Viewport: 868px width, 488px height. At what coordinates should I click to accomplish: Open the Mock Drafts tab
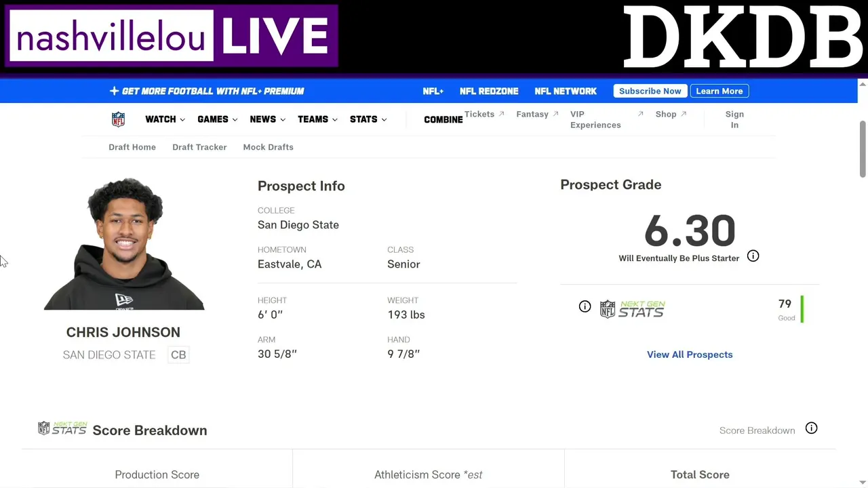click(x=268, y=147)
